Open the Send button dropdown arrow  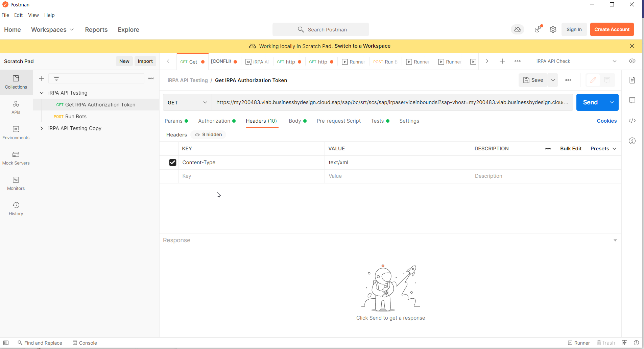point(612,102)
